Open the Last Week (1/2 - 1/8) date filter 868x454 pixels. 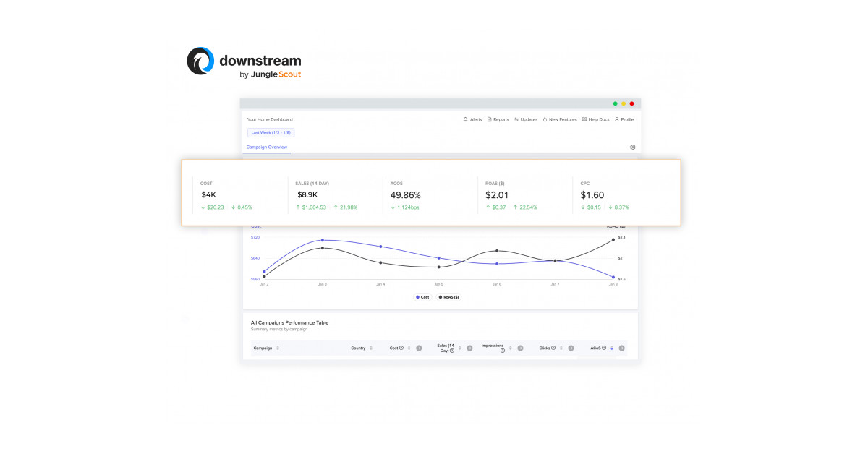pyautogui.click(x=271, y=132)
